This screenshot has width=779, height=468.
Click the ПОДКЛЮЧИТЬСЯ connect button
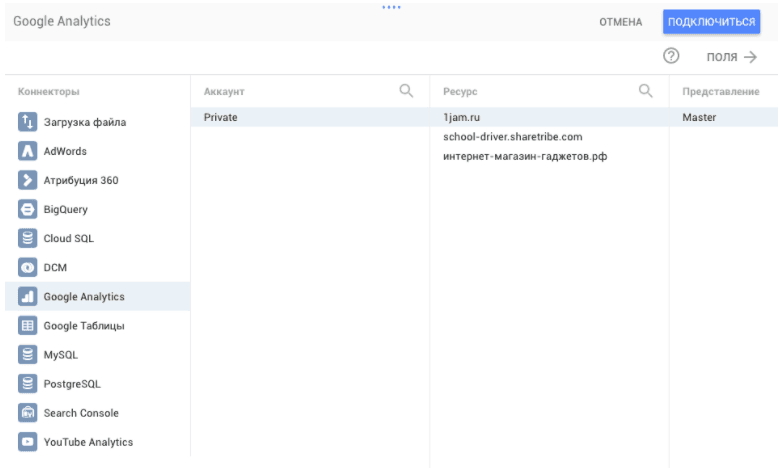(x=711, y=22)
